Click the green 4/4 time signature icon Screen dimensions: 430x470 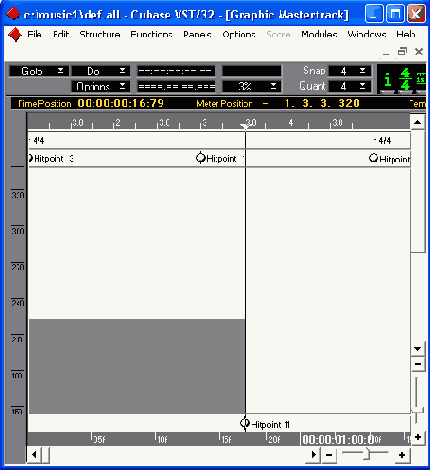[405, 79]
